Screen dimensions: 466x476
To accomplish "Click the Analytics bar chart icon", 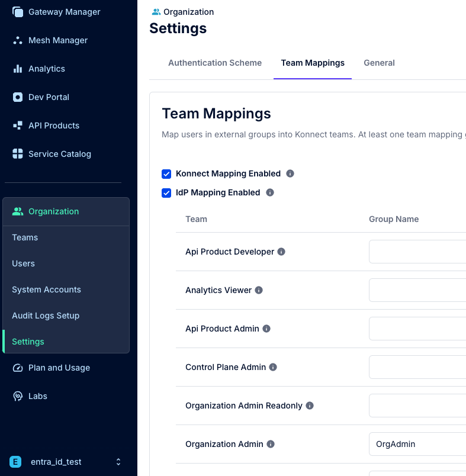I will pyautogui.click(x=18, y=69).
